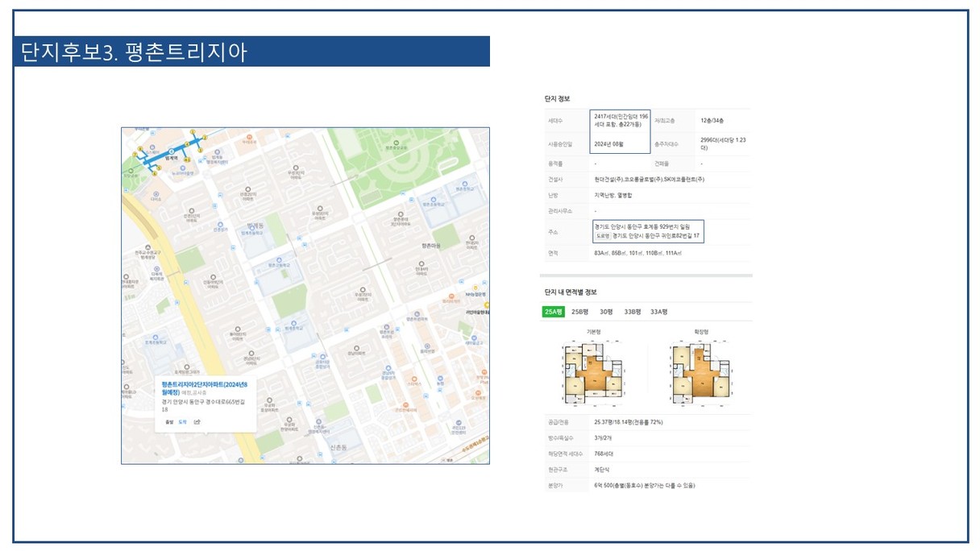The image size is (980, 551).
Task: Click the slide title 단지후보3. 평촌트리지아
Action: pyautogui.click(x=135, y=52)
